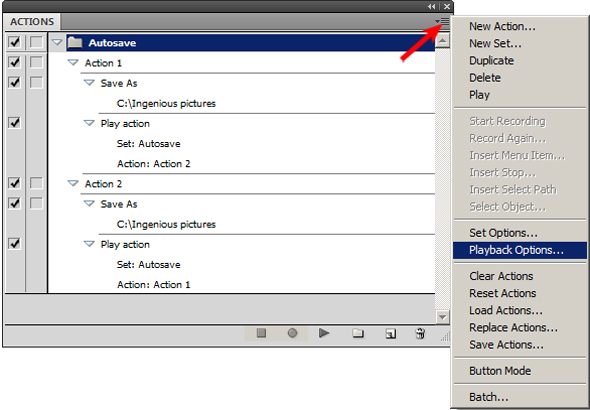The height and width of the screenshot is (410, 590).
Task: Collapse the Action 2 disclosure triangle
Action: pyautogui.click(x=73, y=184)
